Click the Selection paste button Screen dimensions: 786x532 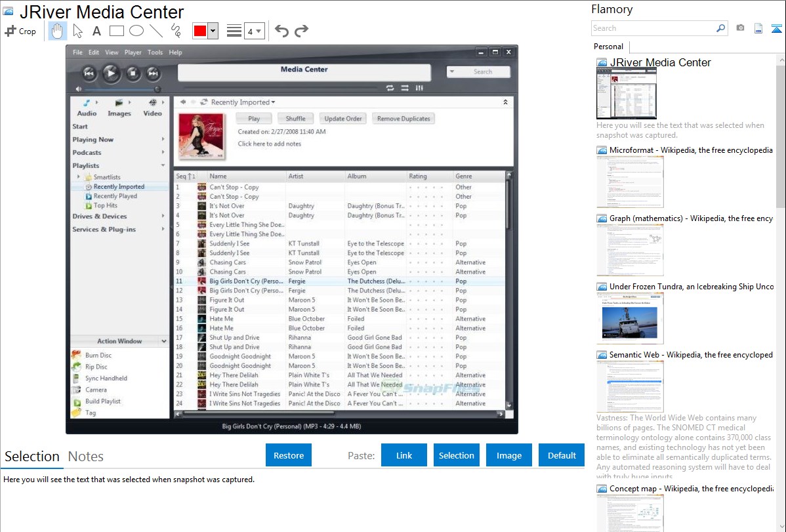(456, 455)
